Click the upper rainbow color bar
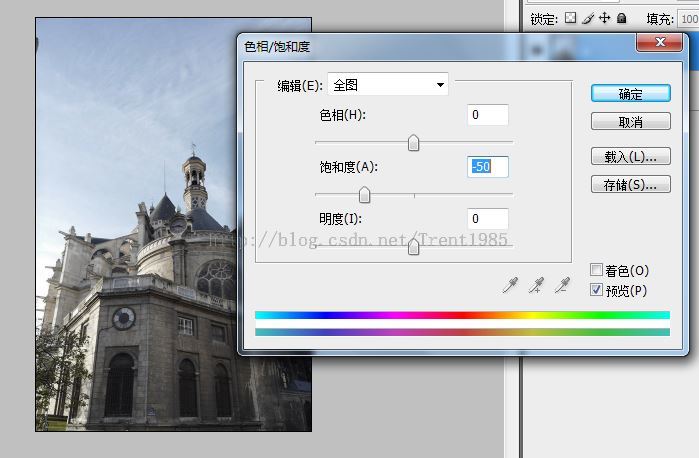The height and width of the screenshot is (458, 699). point(462,315)
